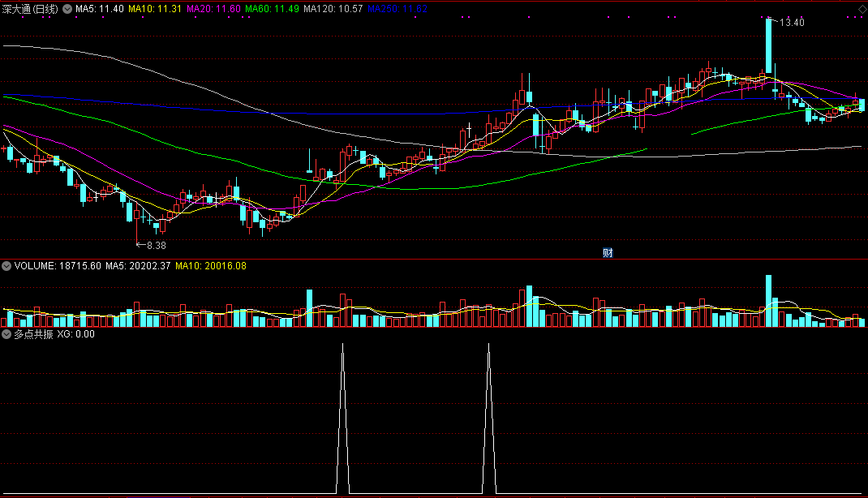The width and height of the screenshot is (868, 498).
Task: Click the volume MA10: 20016.08 label
Action: 211,266
